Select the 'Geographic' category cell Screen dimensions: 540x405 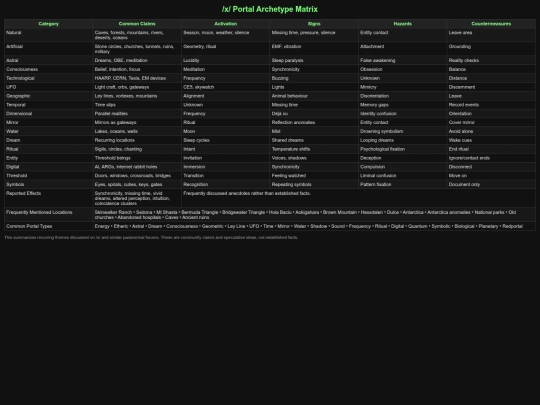(49, 96)
